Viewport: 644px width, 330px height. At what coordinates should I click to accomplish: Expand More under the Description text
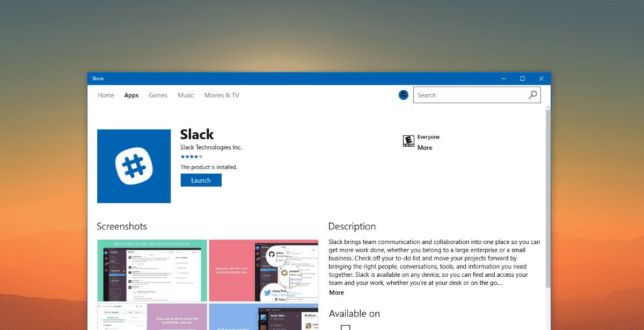pyautogui.click(x=336, y=292)
